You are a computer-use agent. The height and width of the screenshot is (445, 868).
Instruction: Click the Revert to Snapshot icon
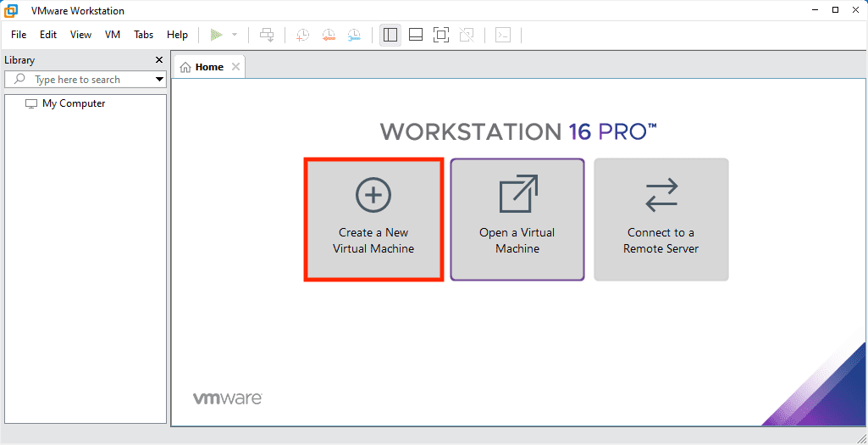tap(329, 35)
